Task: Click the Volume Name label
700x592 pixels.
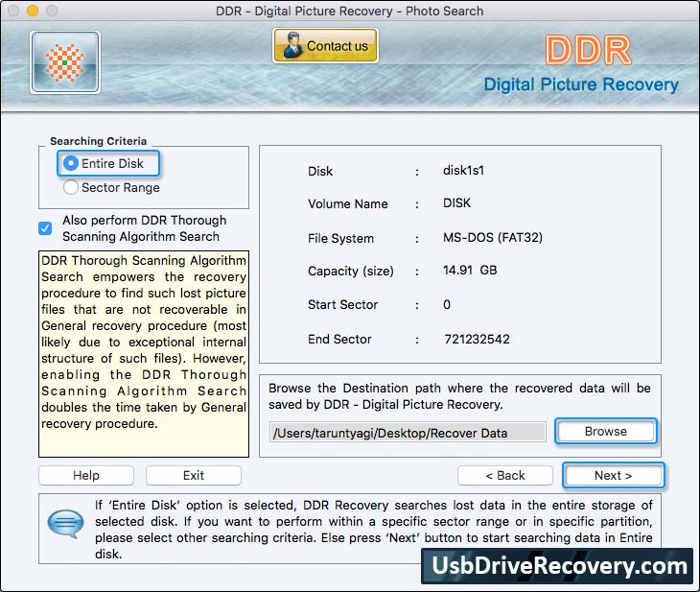Action: tap(348, 204)
